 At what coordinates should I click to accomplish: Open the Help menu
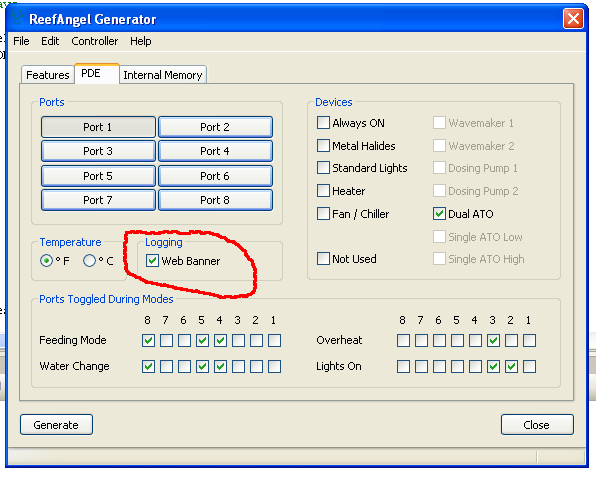141,41
